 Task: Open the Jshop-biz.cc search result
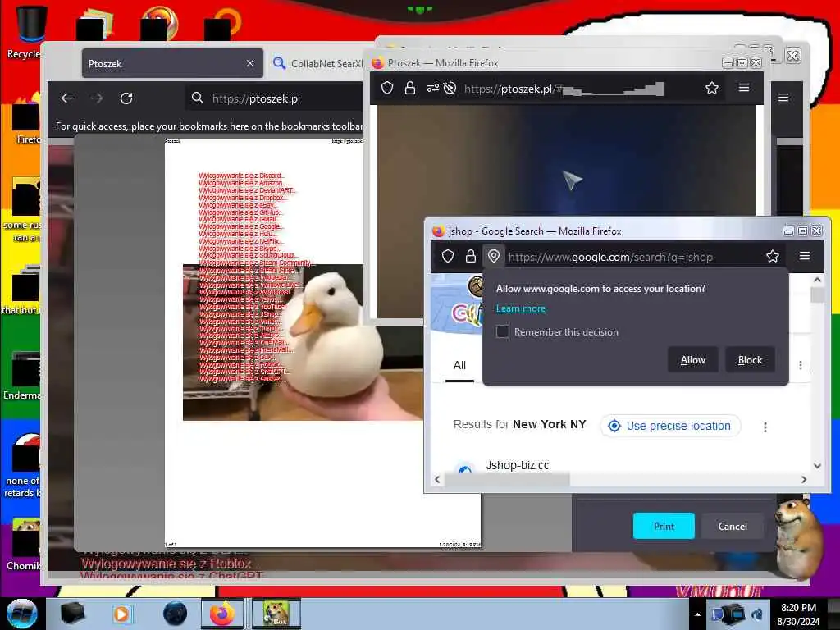517,465
